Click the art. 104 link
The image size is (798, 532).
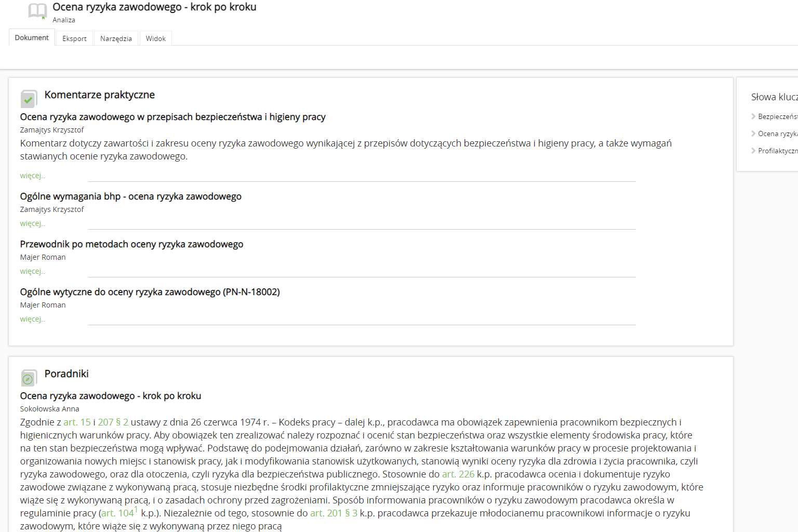117,513
